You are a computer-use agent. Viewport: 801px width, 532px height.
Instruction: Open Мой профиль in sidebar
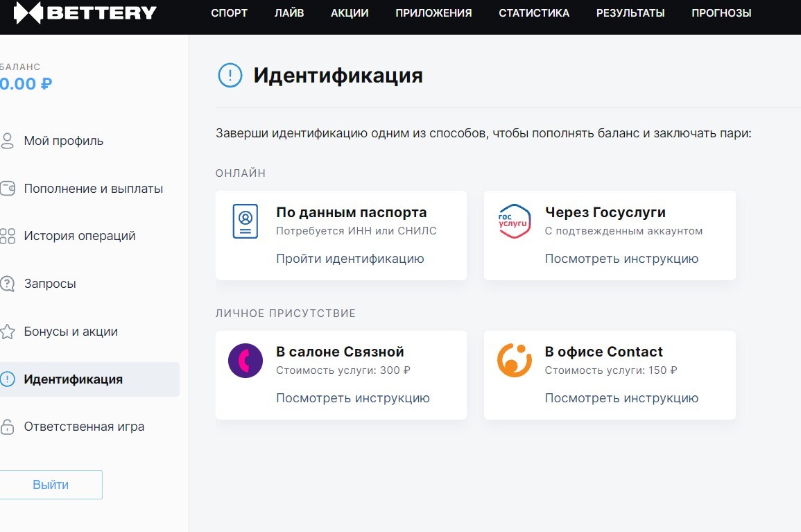pyautogui.click(x=63, y=141)
